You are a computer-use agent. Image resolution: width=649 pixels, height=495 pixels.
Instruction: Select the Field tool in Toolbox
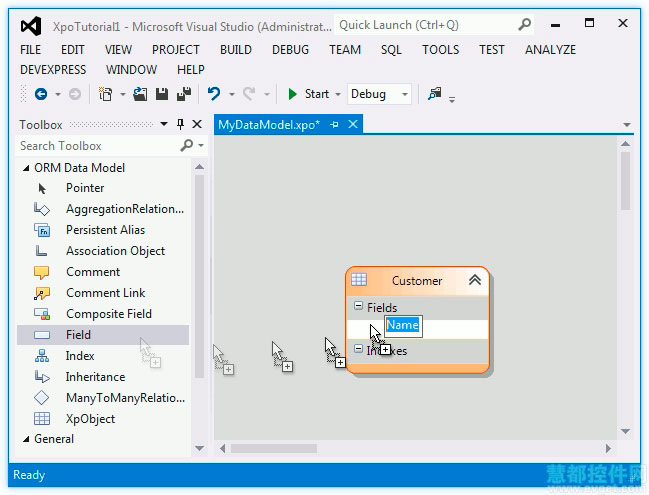tap(103, 335)
